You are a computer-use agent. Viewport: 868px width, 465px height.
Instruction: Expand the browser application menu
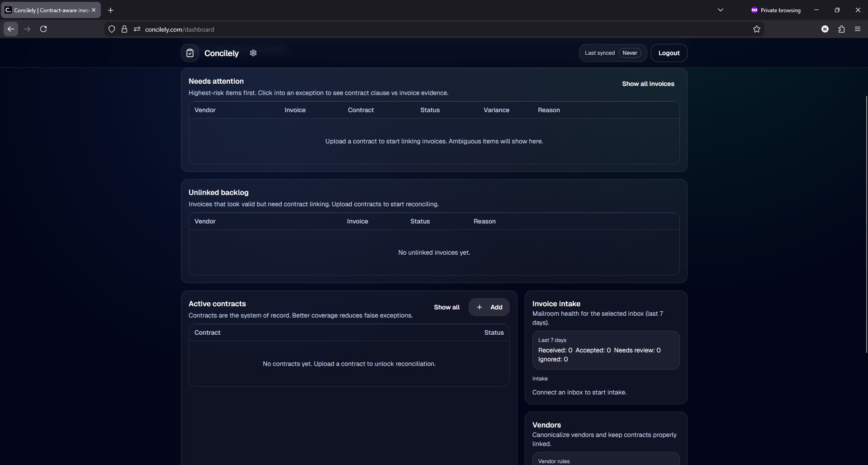click(x=858, y=29)
